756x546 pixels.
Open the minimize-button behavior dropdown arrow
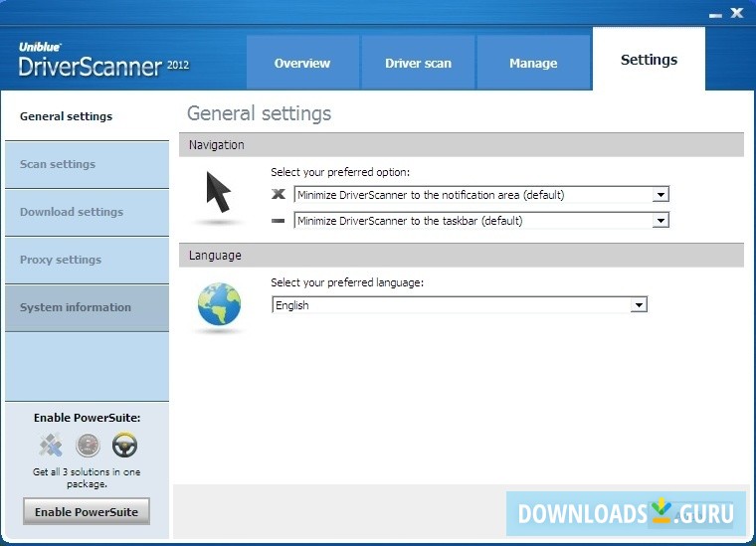pyautogui.click(x=661, y=221)
